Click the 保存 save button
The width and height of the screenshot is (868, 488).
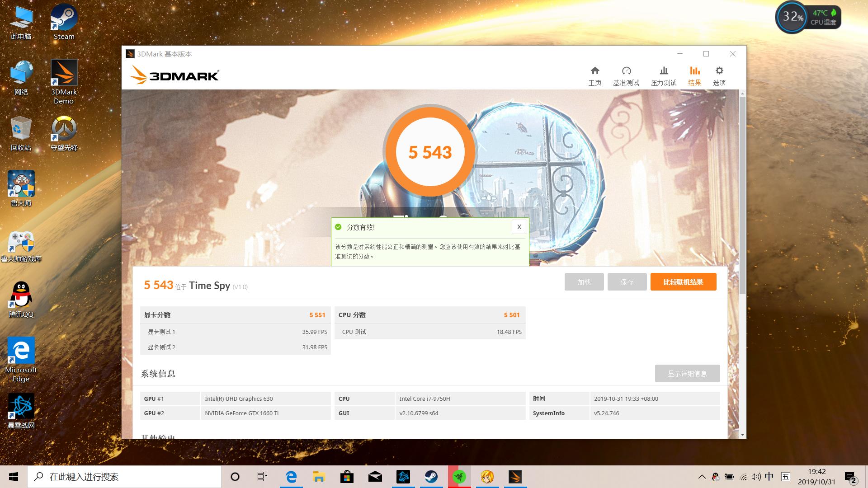[x=627, y=282]
